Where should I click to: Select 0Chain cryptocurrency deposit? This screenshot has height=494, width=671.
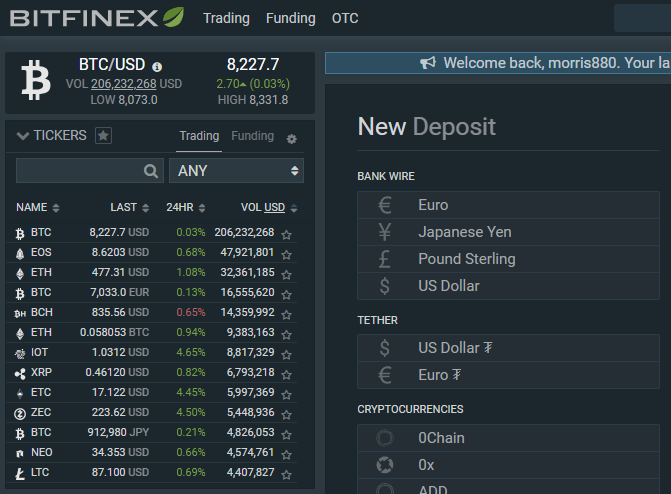508,438
